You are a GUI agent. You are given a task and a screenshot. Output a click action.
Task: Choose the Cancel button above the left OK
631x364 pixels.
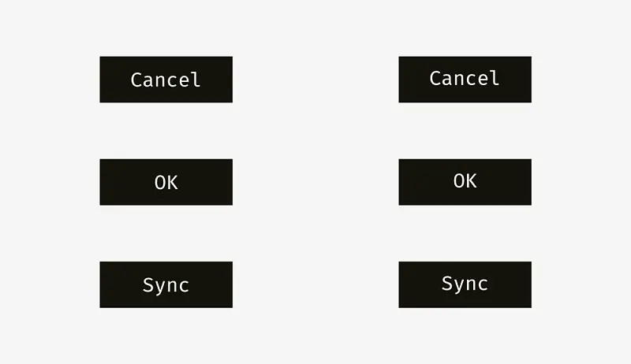point(166,80)
